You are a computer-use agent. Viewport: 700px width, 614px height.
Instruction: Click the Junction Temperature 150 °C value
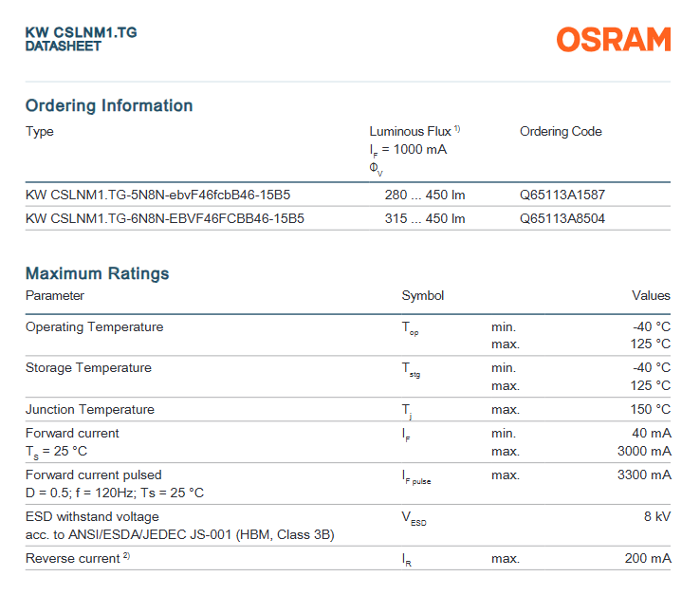tap(650, 410)
